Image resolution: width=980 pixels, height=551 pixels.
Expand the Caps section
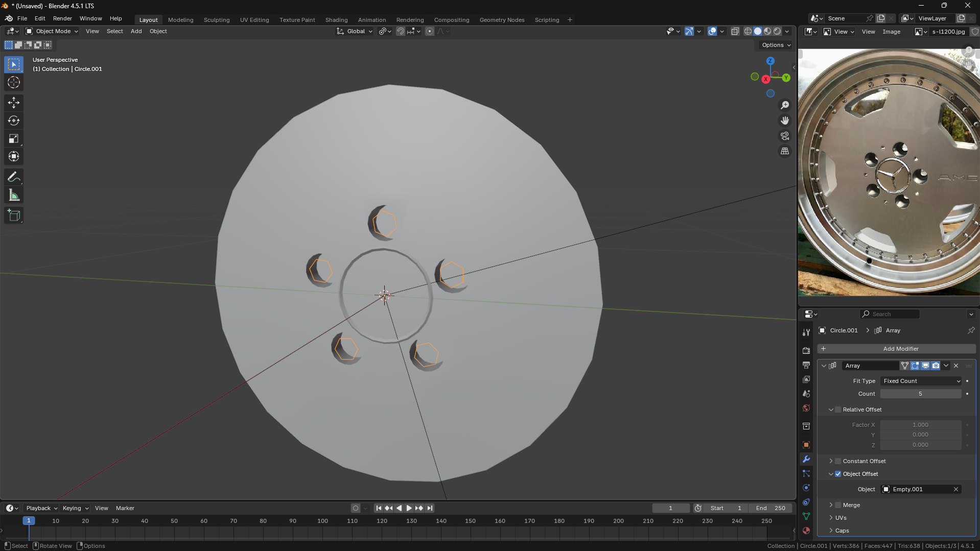831,531
